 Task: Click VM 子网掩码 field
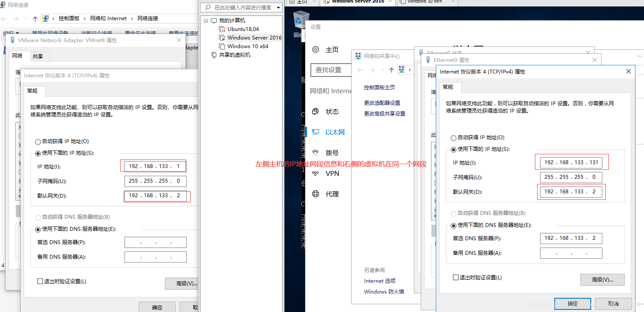571,177
